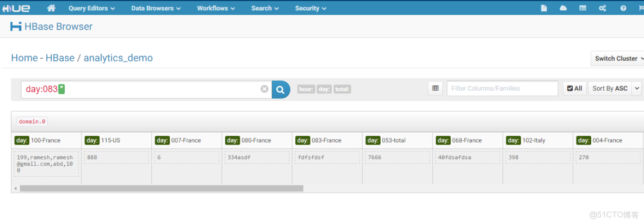Follow the Home breadcrumb link
Viewport: 644px width, 224px height.
point(24,58)
